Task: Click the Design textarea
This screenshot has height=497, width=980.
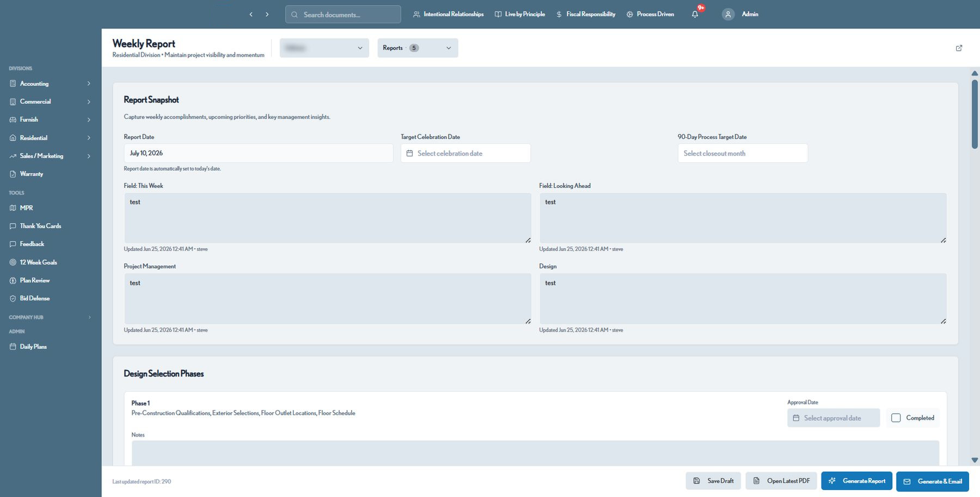Action: point(743,299)
